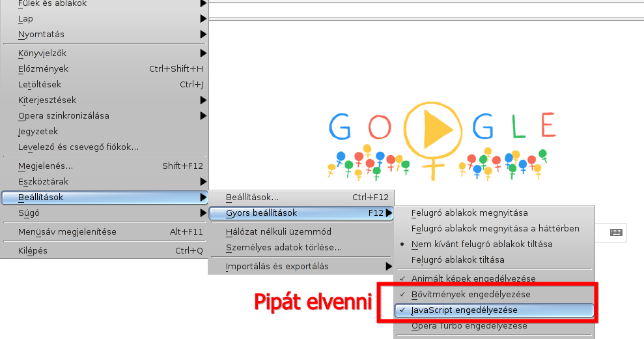Click the on-screen keyboard icon in search box
The width and height of the screenshot is (644, 339).
coord(616,233)
